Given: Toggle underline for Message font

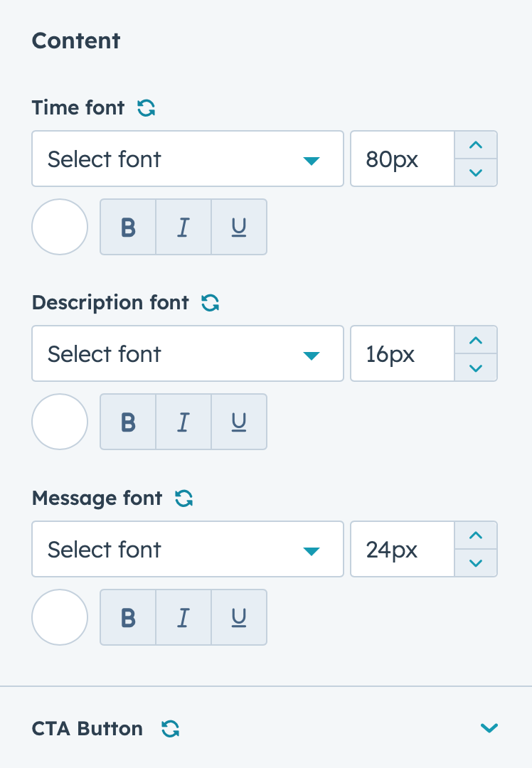Looking at the screenshot, I should pos(239,617).
